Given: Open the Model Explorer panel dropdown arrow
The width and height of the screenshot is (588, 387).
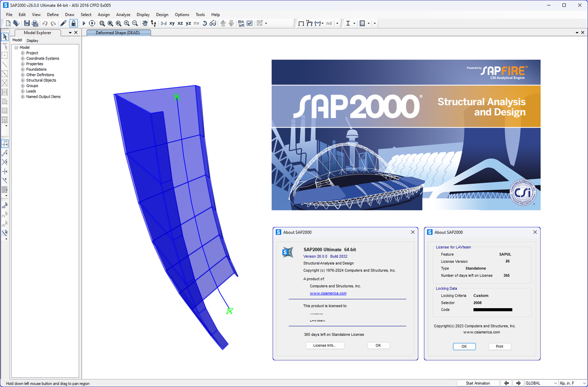Looking at the screenshot, I should [x=70, y=32].
